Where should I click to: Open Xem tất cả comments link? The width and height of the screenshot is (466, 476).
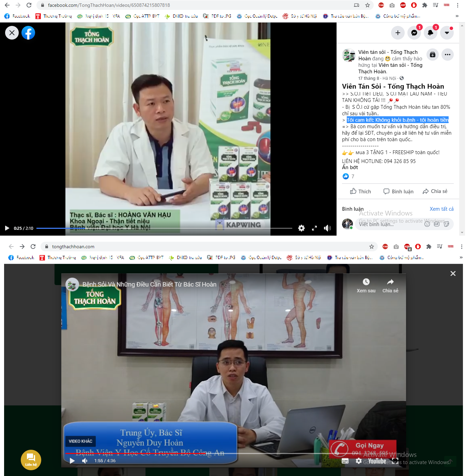[x=441, y=209]
